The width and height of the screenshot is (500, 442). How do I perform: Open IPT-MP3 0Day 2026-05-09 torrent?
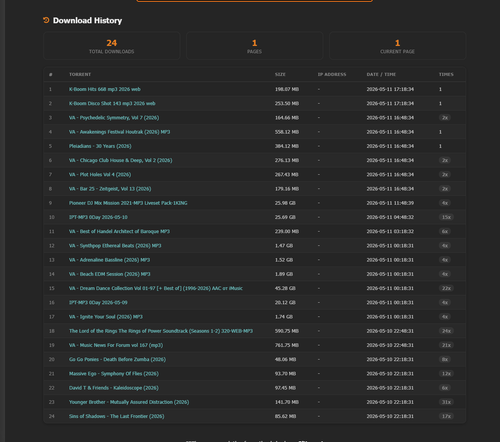(98, 303)
